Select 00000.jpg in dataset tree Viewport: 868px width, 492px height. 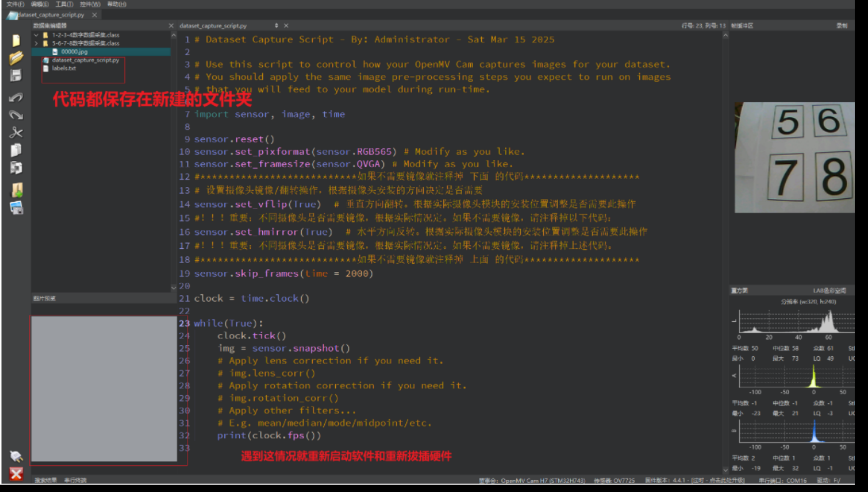74,52
